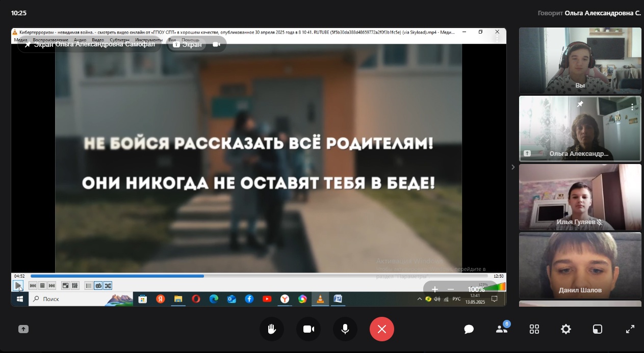Show the participants list
This screenshot has width=644, height=353.
coord(502,329)
